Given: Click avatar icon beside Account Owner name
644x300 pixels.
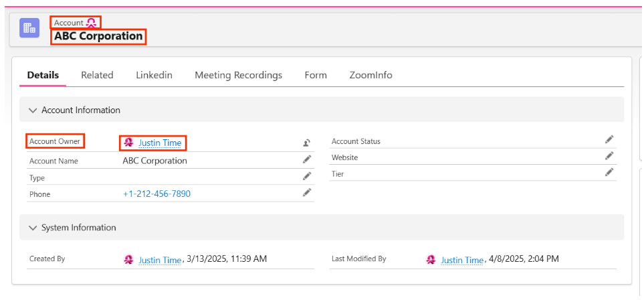Looking at the screenshot, I should click(128, 143).
